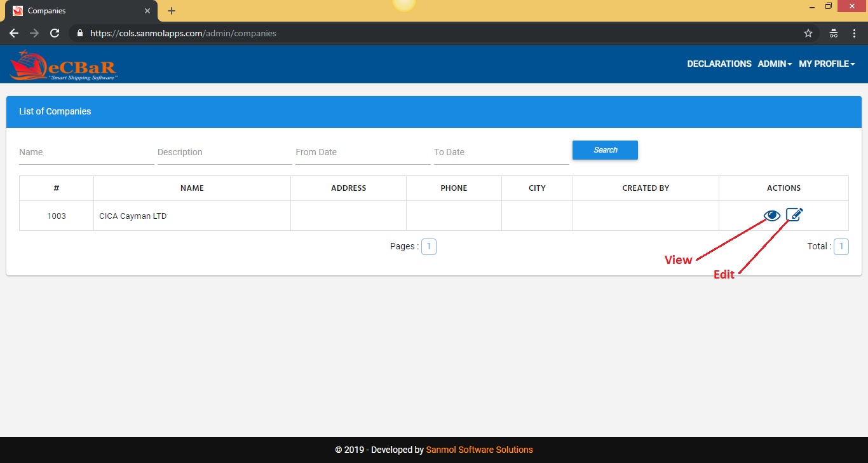The width and height of the screenshot is (868, 463).
Task: Close the Companies browser tab
Action: point(147,11)
